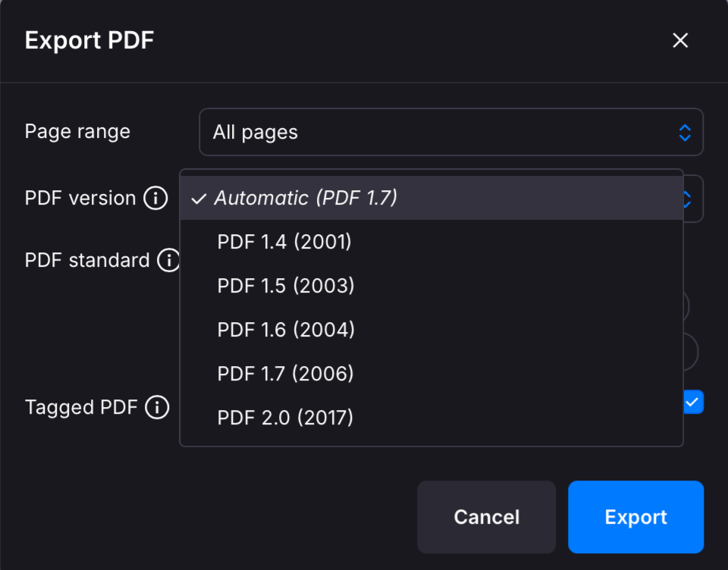The height and width of the screenshot is (570, 728).
Task: Click the info icon beside PDF version
Action: pos(155,199)
